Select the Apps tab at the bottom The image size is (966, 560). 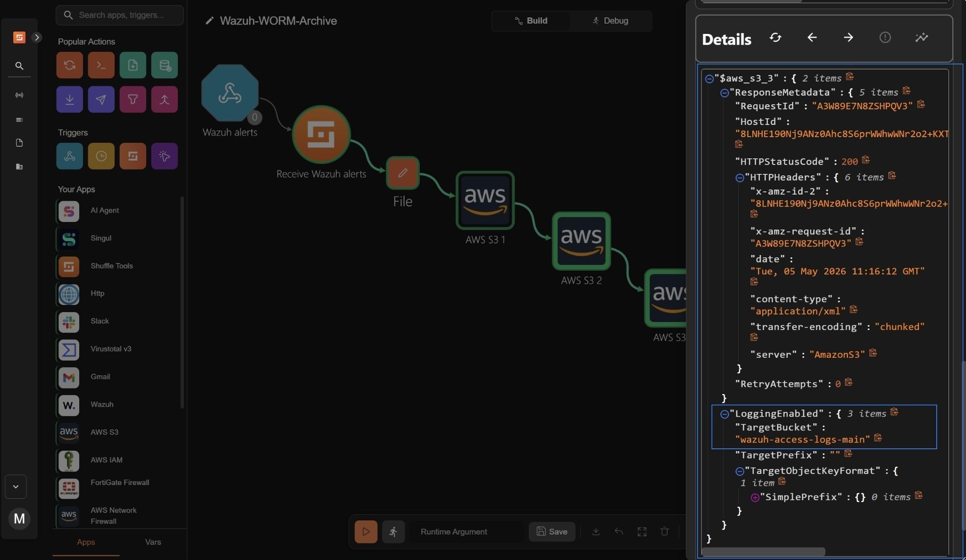[86, 543]
